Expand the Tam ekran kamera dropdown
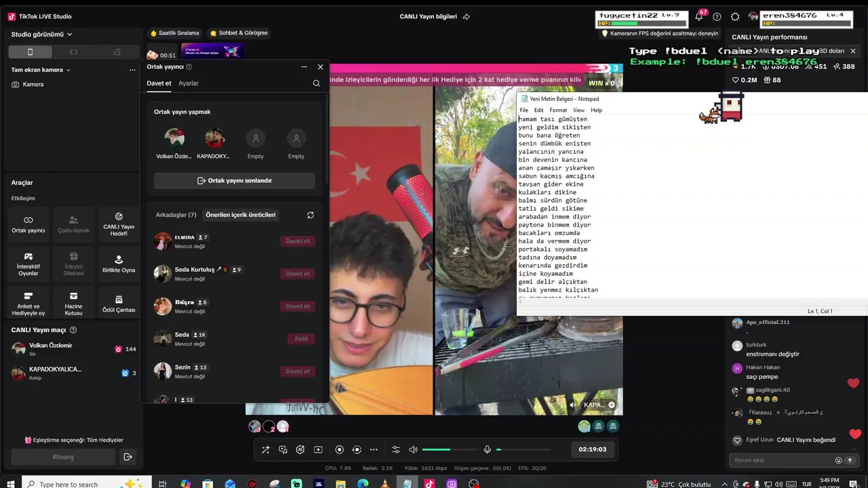 (x=41, y=70)
